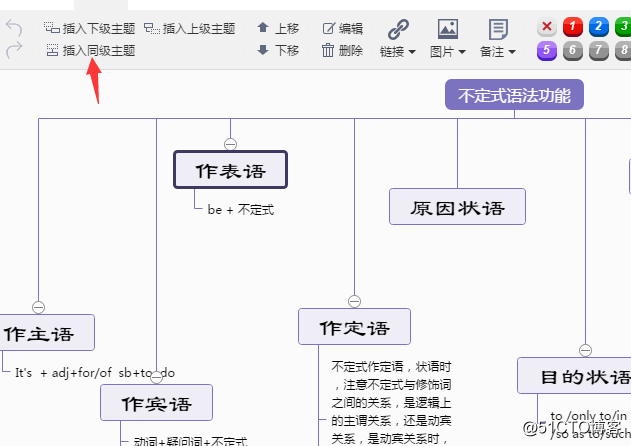
Task: Open the 备注 dropdown arrow
Action: click(x=512, y=52)
